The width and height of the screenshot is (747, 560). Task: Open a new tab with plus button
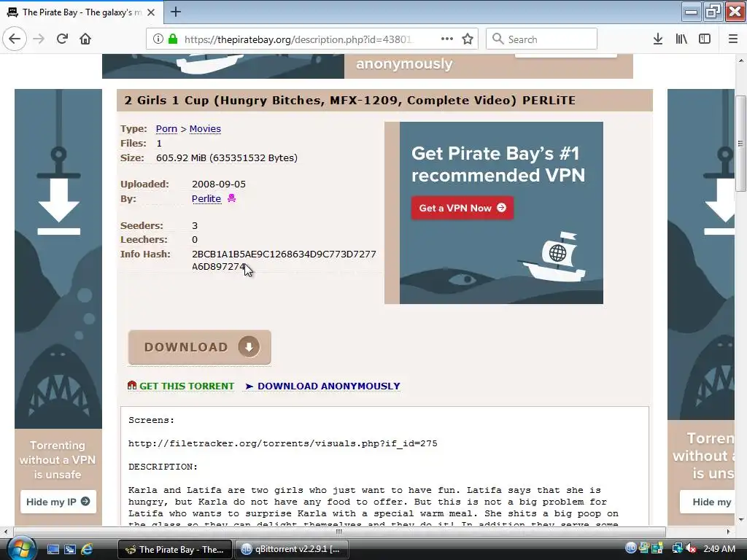[176, 12]
